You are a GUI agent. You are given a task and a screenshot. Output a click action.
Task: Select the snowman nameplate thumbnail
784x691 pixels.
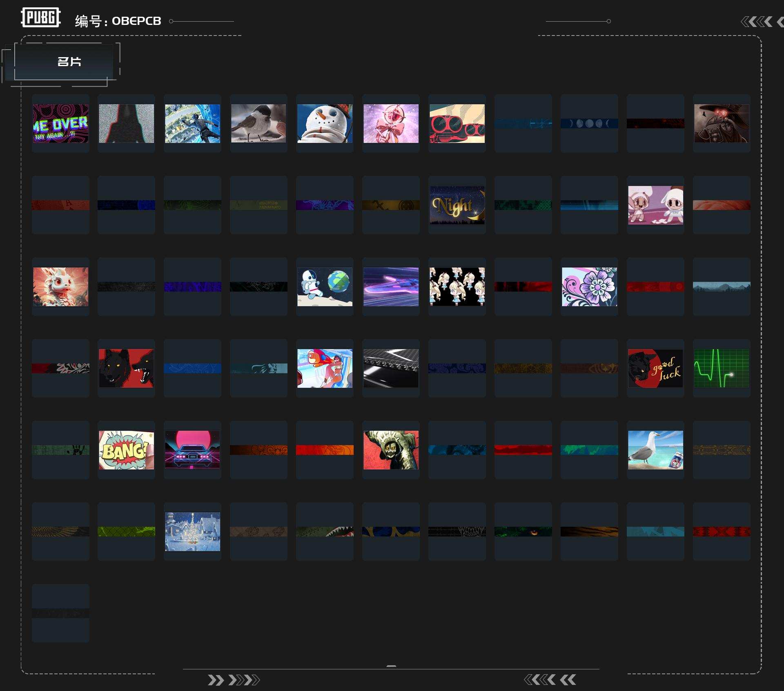325,123
